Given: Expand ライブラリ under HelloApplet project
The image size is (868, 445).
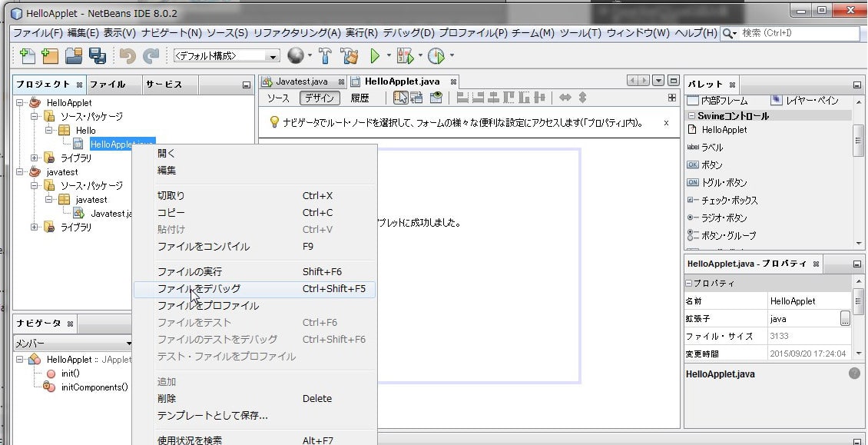Looking at the screenshot, I should tap(35, 158).
